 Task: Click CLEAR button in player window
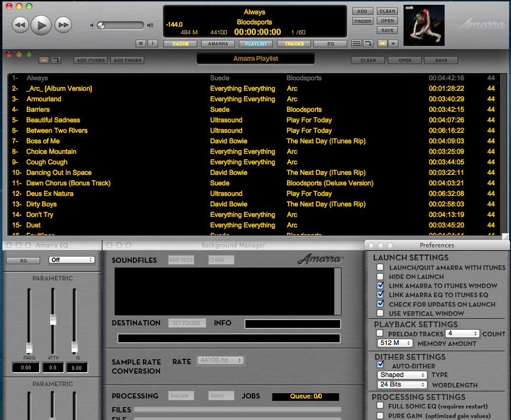pos(387,11)
